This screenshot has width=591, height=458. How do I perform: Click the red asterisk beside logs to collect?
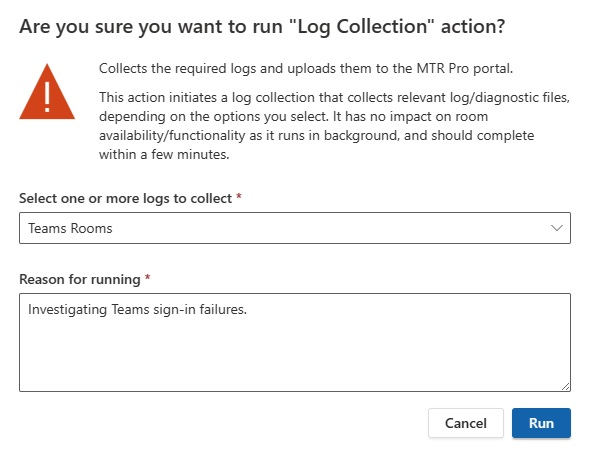[x=239, y=196]
